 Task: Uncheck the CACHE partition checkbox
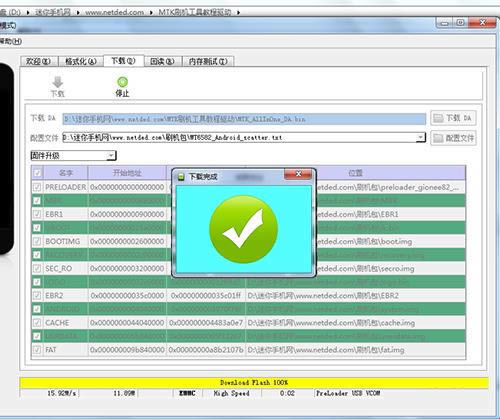[x=37, y=323]
